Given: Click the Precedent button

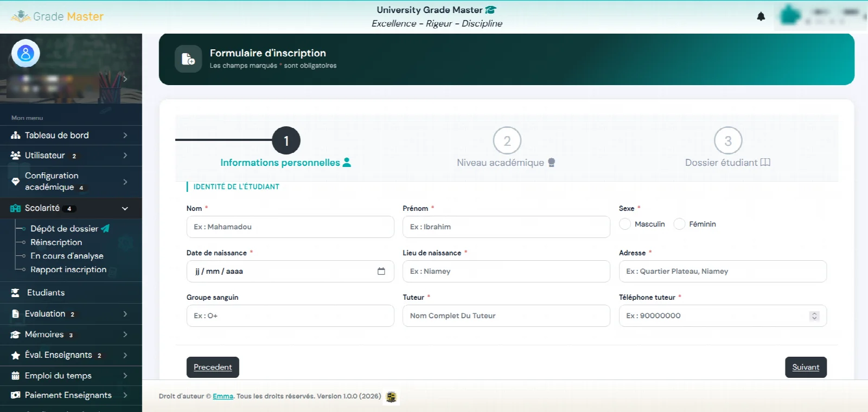Looking at the screenshot, I should point(213,367).
